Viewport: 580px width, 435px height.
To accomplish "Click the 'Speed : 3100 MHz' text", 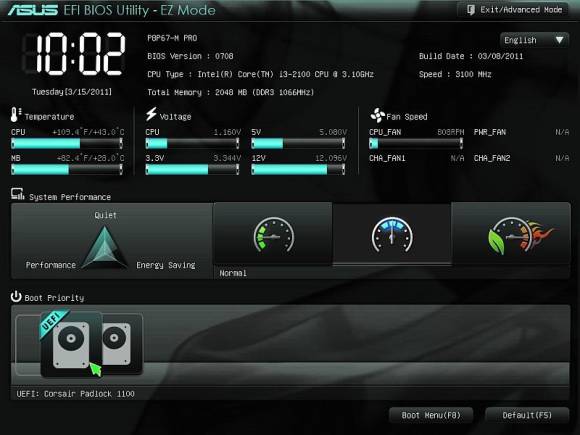I will pos(455,74).
